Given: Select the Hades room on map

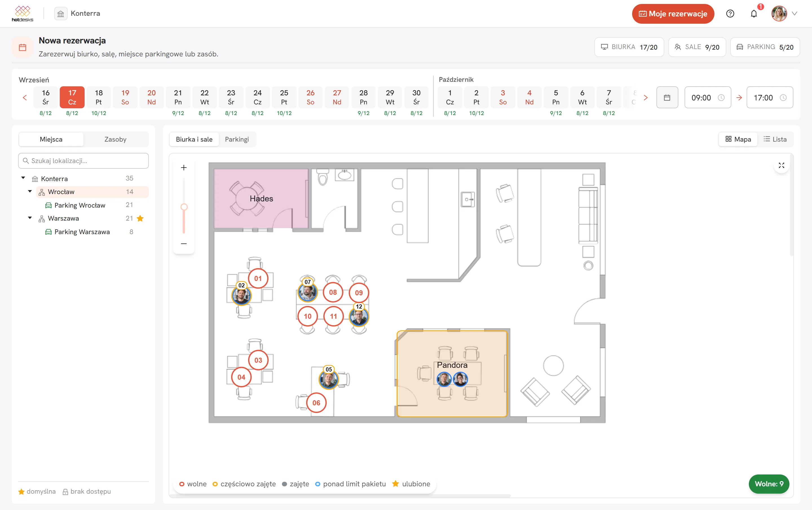Looking at the screenshot, I should tap(261, 199).
